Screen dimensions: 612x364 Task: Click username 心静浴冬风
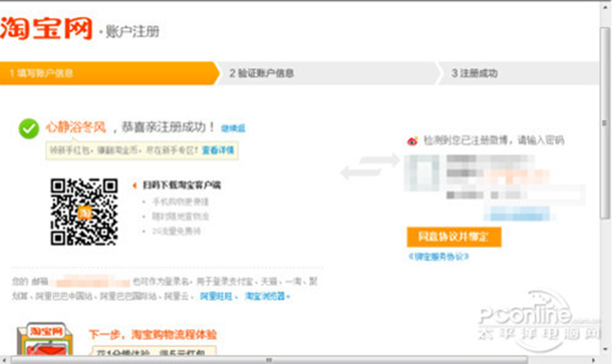tap(76, 127)
